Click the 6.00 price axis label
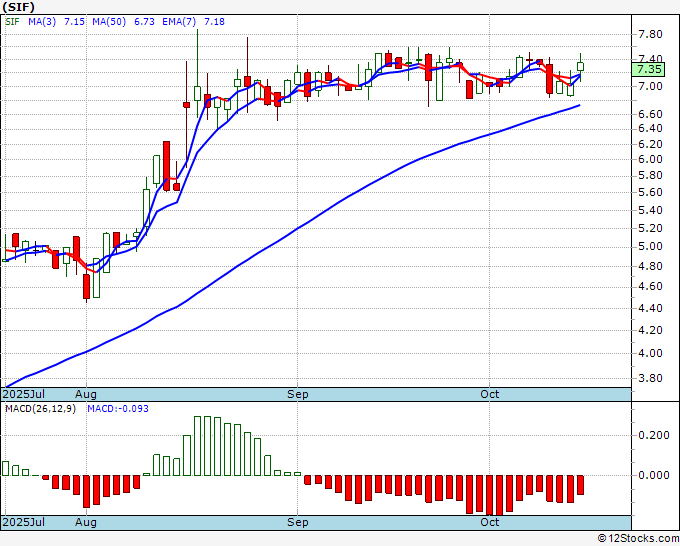The image size is (680, 546). [650, 159]
